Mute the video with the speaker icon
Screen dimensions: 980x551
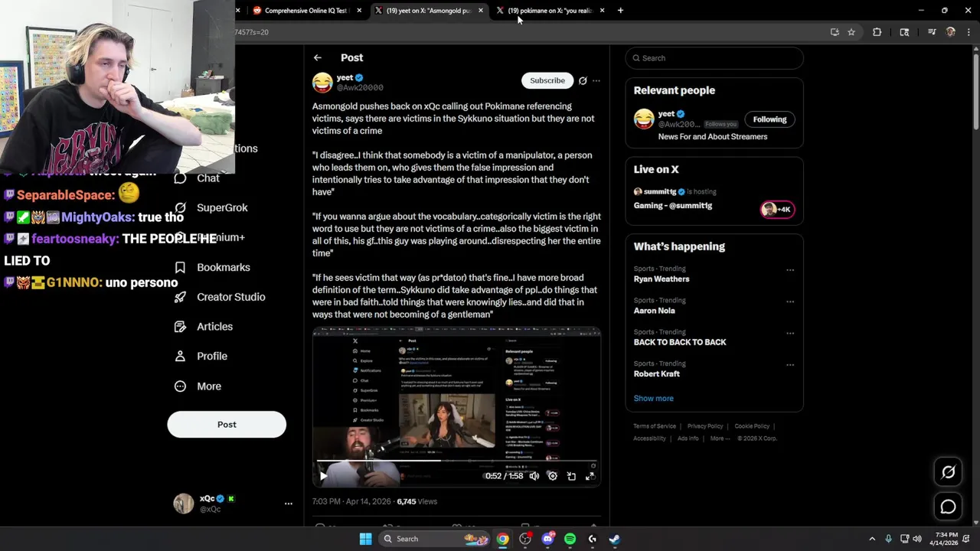(534, 476)
